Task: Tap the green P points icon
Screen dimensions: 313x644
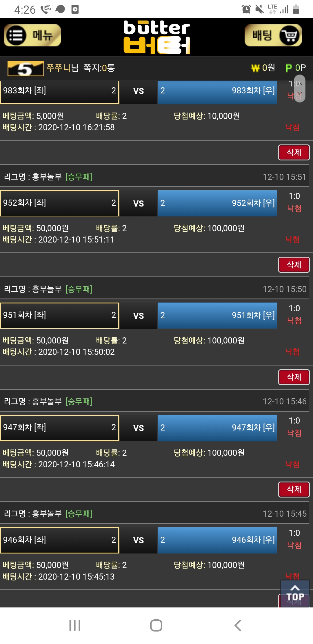Action: click(x=289, y=68)
